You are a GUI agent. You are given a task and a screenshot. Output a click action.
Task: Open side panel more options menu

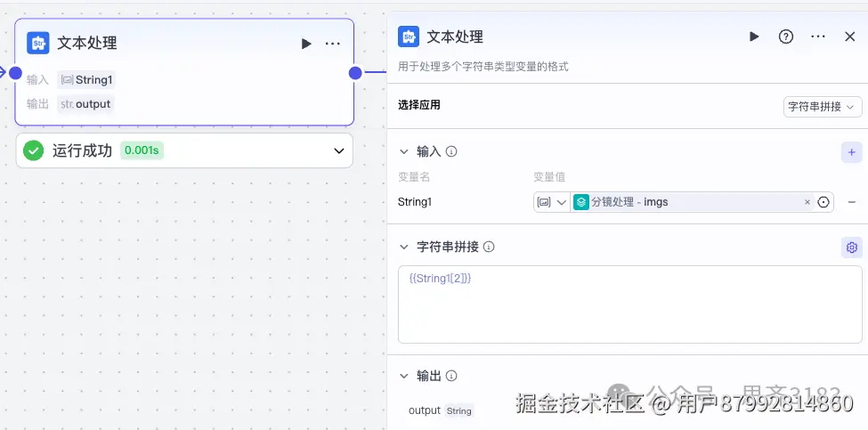pyautogui.click(x=818, y=37)
